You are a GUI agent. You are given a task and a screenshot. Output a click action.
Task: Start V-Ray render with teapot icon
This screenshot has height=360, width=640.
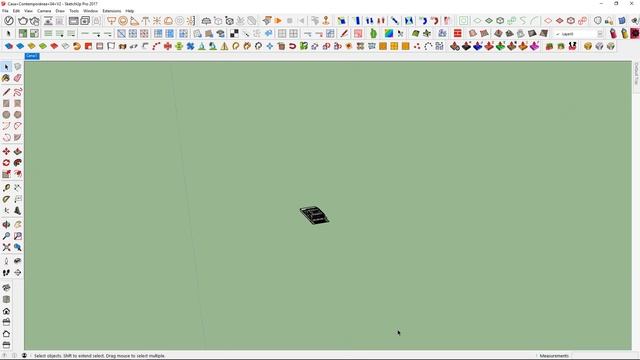coord(23,20)
